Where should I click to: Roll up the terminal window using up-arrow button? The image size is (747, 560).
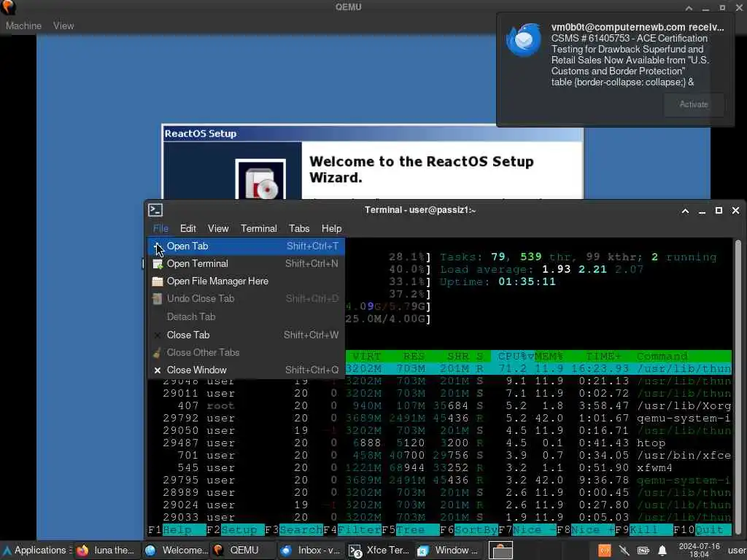685,211
